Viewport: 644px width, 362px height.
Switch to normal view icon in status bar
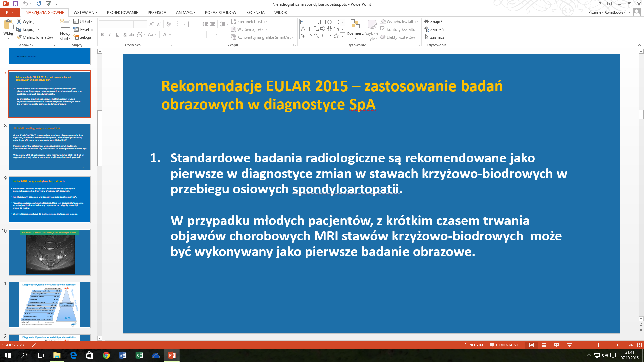pyautogui.click(x=531, y=345)
